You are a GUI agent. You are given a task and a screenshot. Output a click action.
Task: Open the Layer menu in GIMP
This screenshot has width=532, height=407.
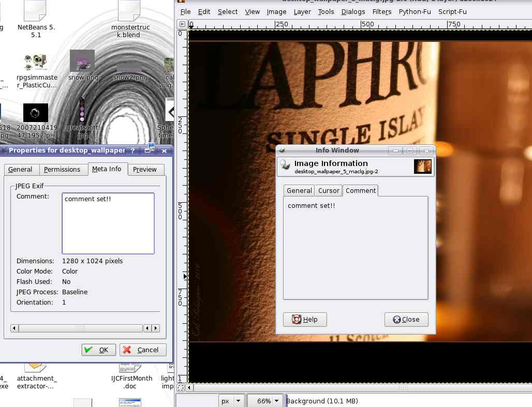pos(302,12)
